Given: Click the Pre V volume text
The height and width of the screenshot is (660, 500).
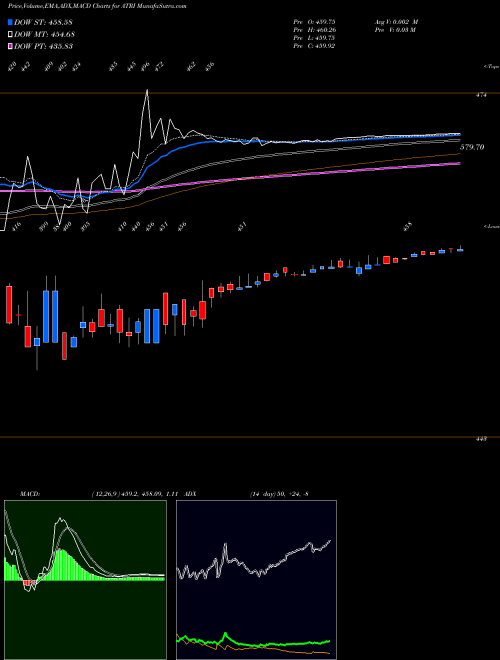Looking at the screenshot, I should pyautogui.click(x=395, y=30).
